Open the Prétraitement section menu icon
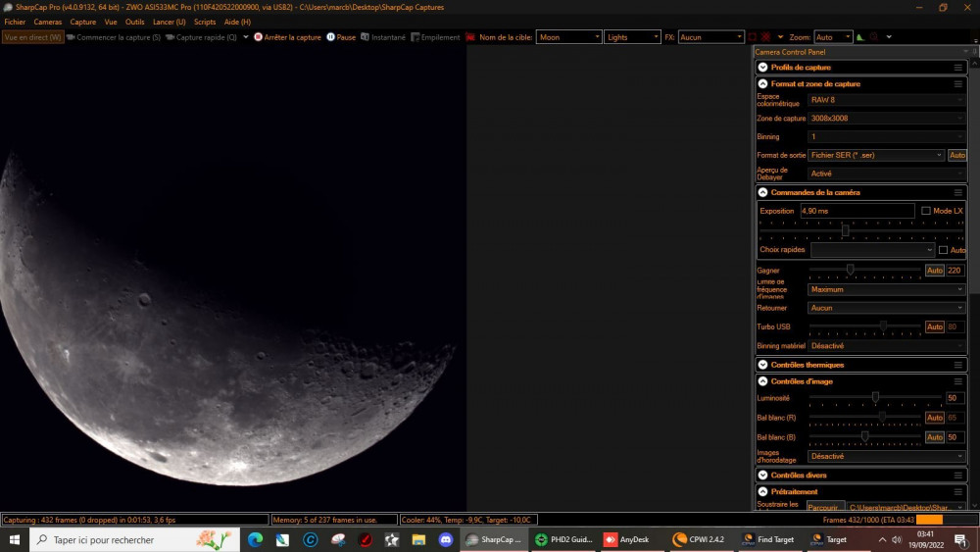This screenshot has height=552, width=980. (958, 492)
